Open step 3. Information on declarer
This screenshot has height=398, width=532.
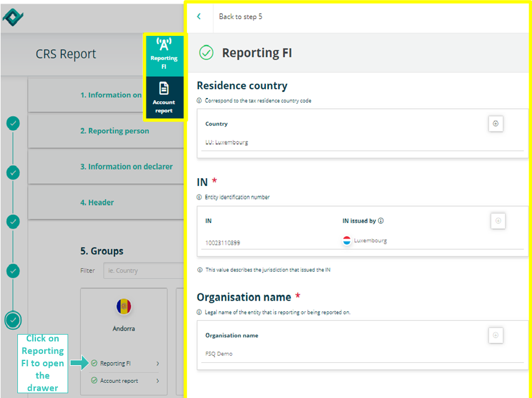[126, 167]
